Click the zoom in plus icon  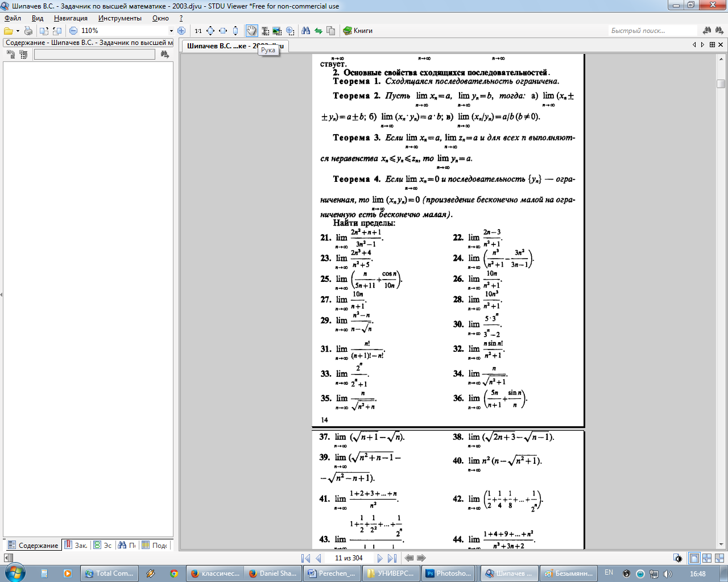click(x=181, y=31)
